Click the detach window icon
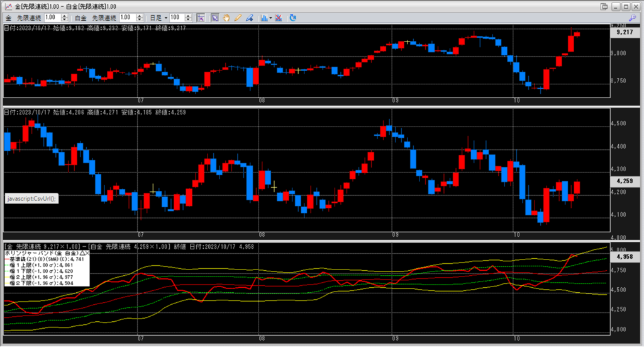 point(604,6)
